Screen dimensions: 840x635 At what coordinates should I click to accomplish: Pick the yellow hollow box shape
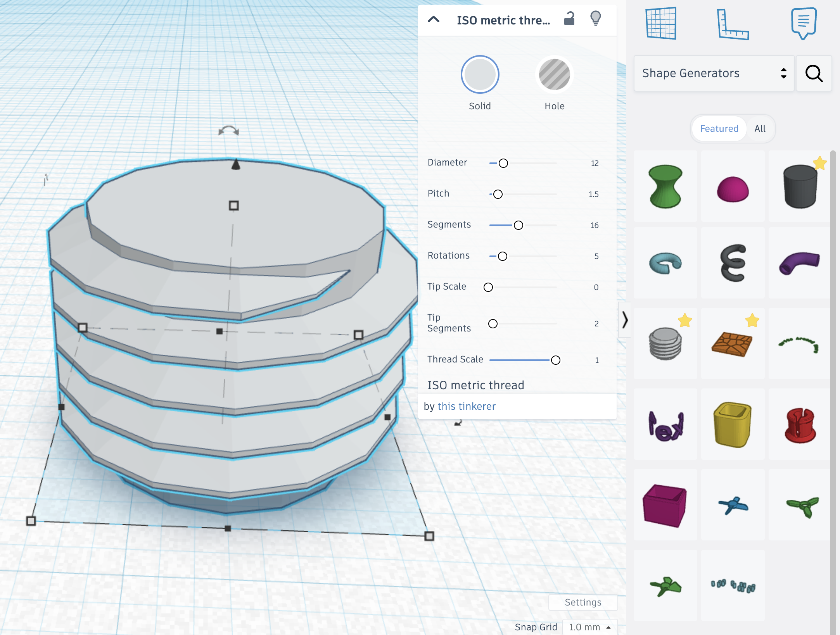coord(732,424)
